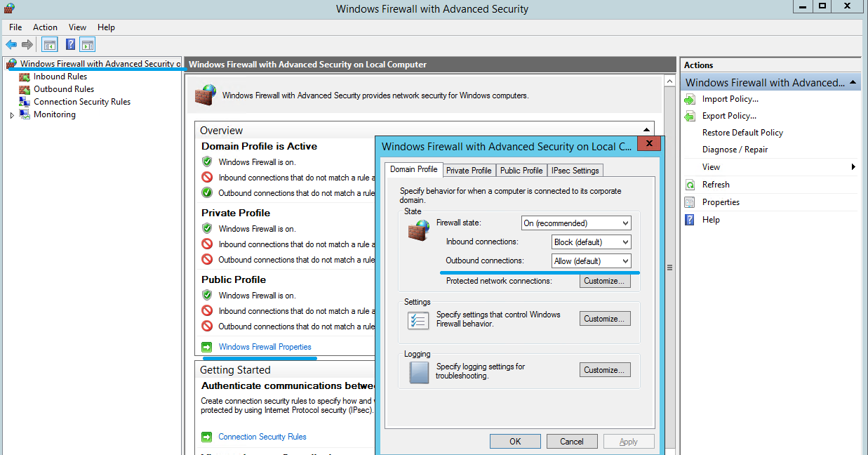Click the Refresh icon in the Actions pane
Viewport: 868px width, 455px height.
pyautogui.click(x=689, y=185)
